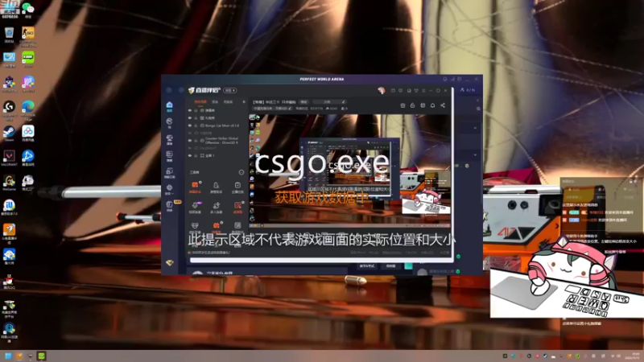The height and width of the screenshot is (362, 644).
Task: Click the search icon in Perfect World Arena
Action: 478,109
